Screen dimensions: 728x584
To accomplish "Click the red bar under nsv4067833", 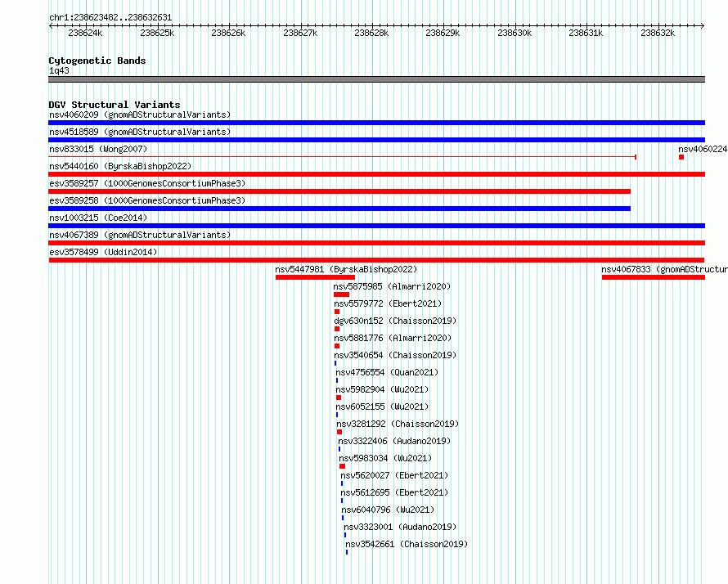I will coord(654,277).
